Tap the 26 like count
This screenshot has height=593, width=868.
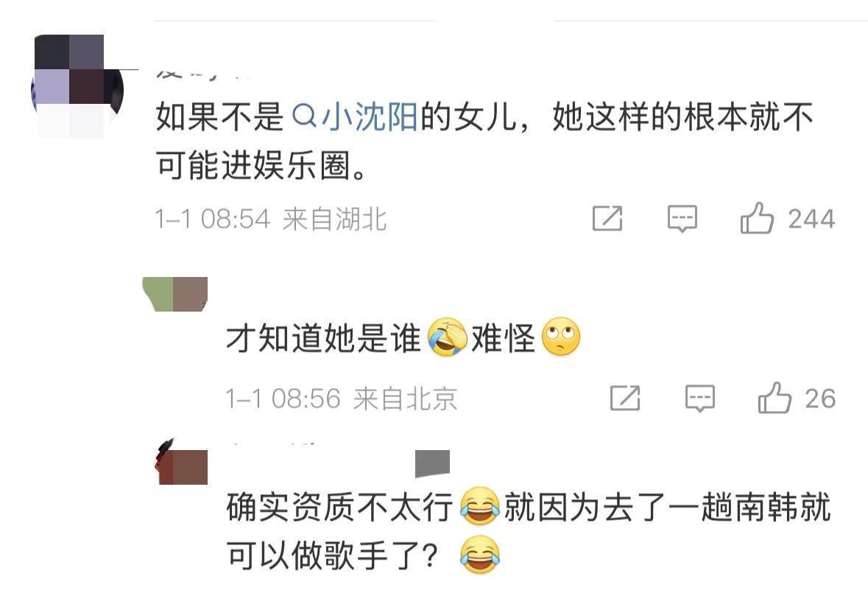[820, 399]
